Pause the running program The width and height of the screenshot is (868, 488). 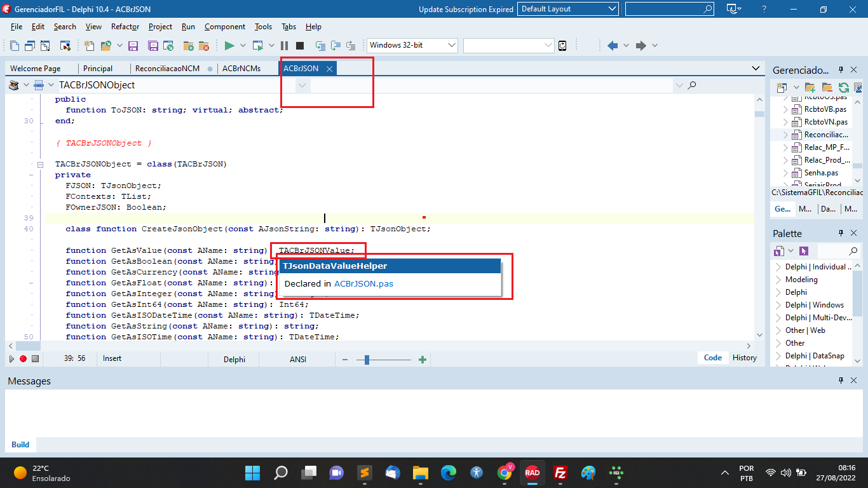[284, 46]
